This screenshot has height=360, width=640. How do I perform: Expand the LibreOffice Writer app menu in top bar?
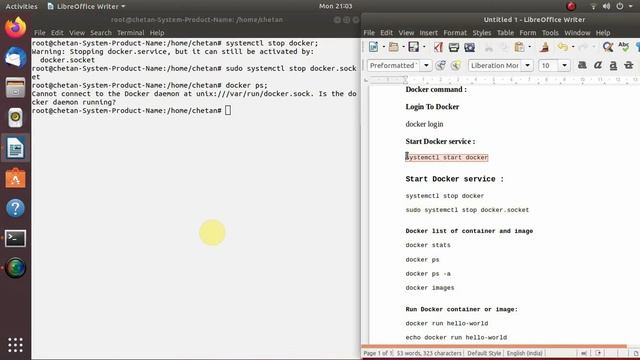[87, 6]
